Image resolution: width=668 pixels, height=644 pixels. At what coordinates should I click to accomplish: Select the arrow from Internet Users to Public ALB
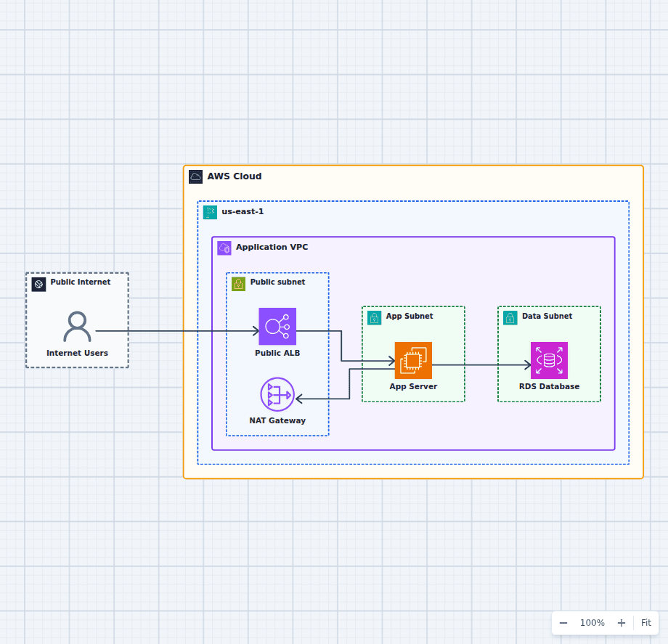coord(177,331)
